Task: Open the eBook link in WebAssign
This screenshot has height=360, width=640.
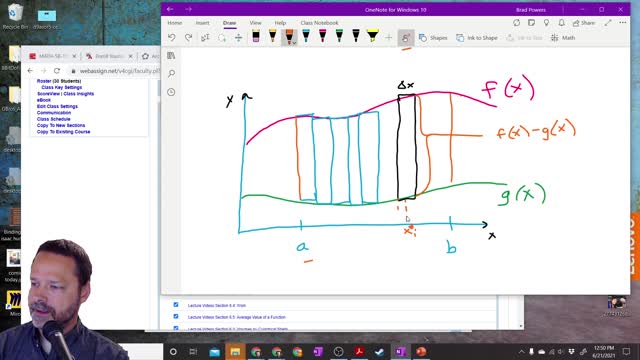Action: coord(44,100)
